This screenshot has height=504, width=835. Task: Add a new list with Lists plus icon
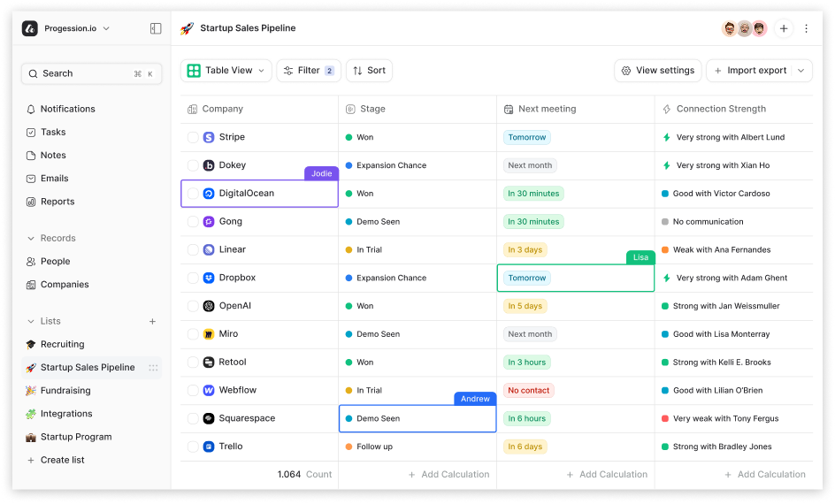tap(152, 322)
